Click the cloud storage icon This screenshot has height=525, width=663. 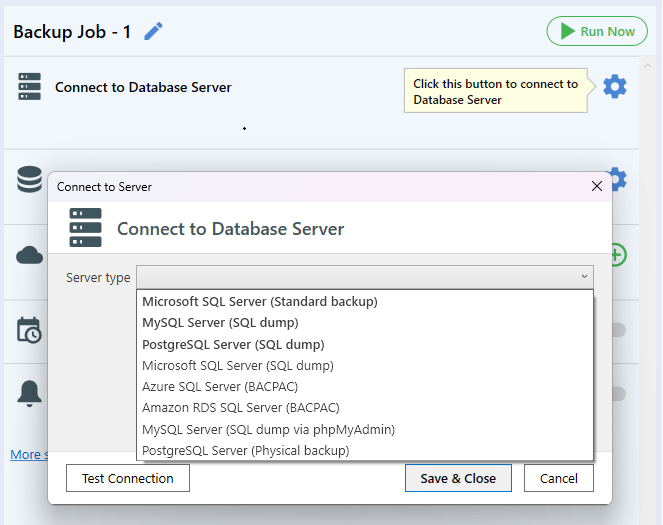coord(30,255)
